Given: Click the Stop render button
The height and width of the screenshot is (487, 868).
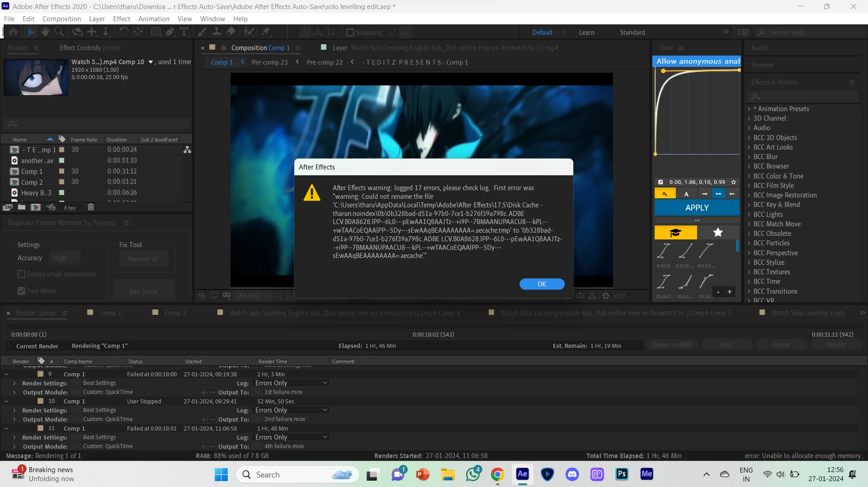Looking at the screenshot, I should [x=726, y=345].
